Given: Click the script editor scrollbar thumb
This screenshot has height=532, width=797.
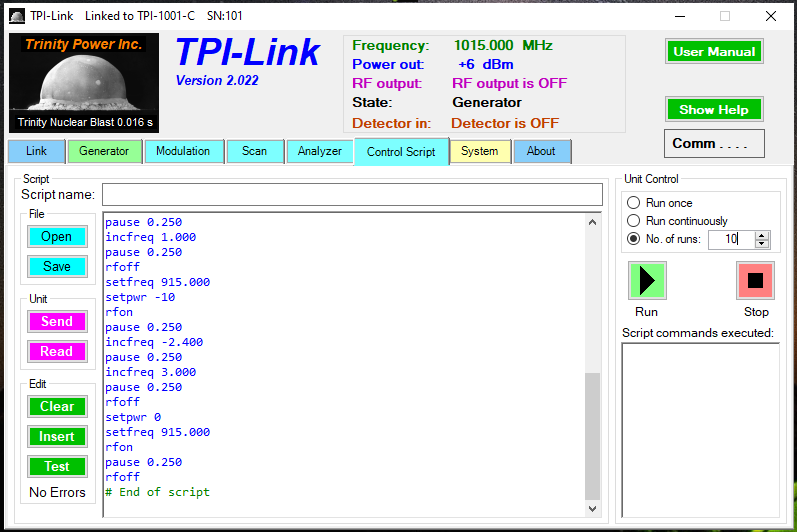Looking at the screenshot, I should click(592, 436).
